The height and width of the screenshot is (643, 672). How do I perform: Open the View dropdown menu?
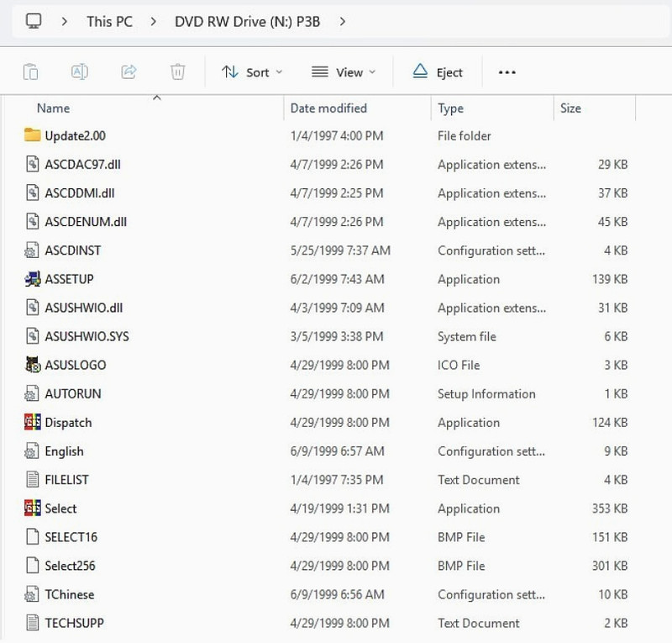point(344,72)
